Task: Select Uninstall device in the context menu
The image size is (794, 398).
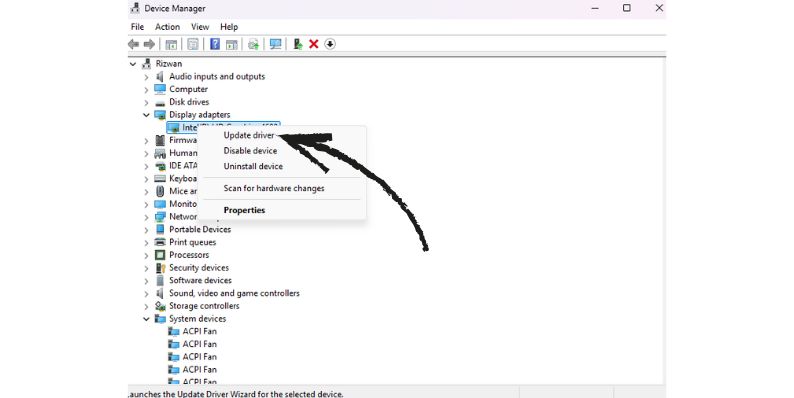Action: pyautogui.click(x=253, y=166)
